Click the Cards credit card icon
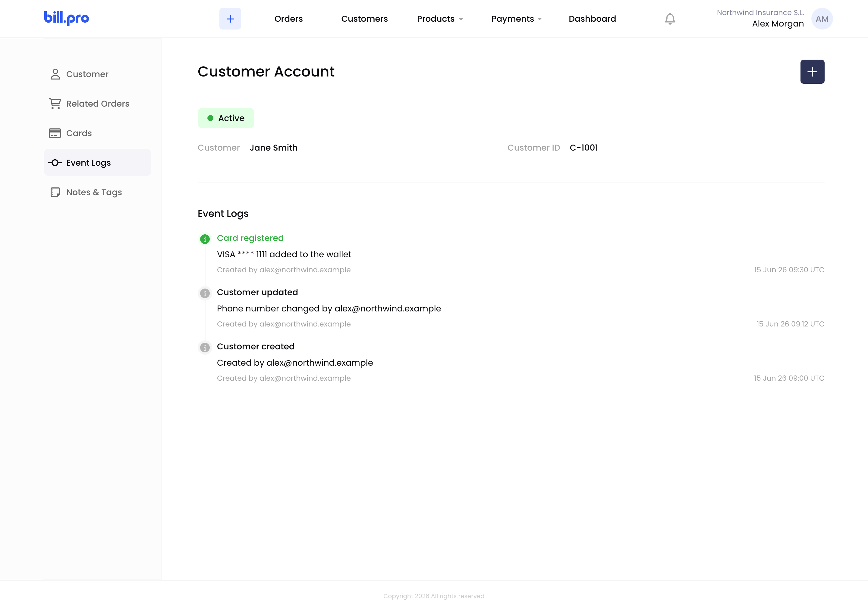The height and width of the screenshot is (609, 868). point(55,133)
